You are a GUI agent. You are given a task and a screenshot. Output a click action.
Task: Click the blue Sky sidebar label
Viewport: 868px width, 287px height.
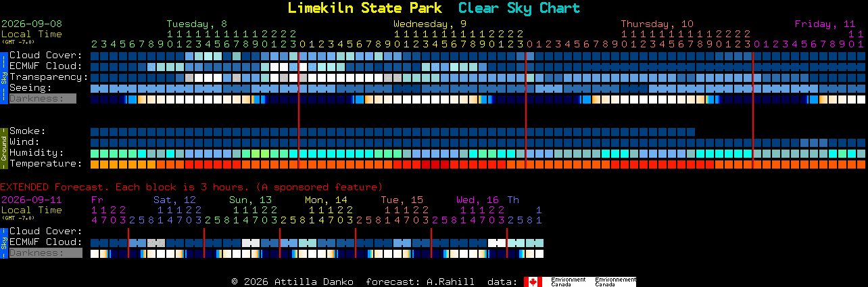pyautogui.click(x=3, y=76)
